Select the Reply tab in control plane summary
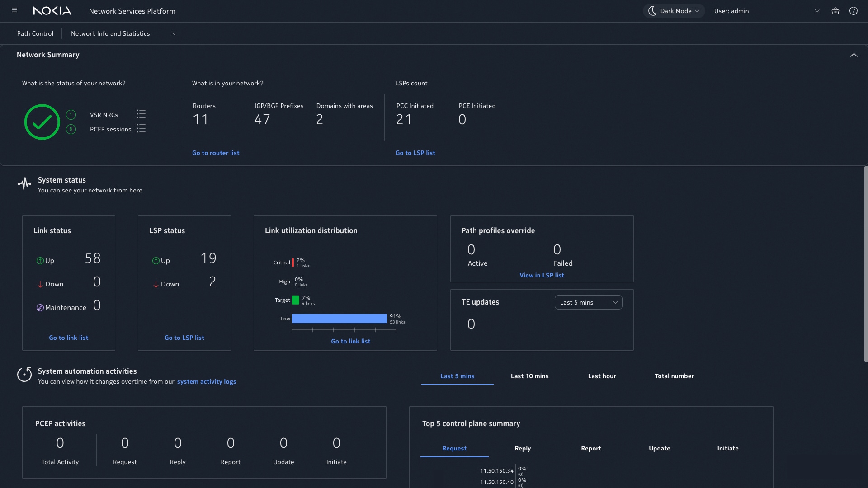This screenshot has width=868, height=488. pos(523,448)
